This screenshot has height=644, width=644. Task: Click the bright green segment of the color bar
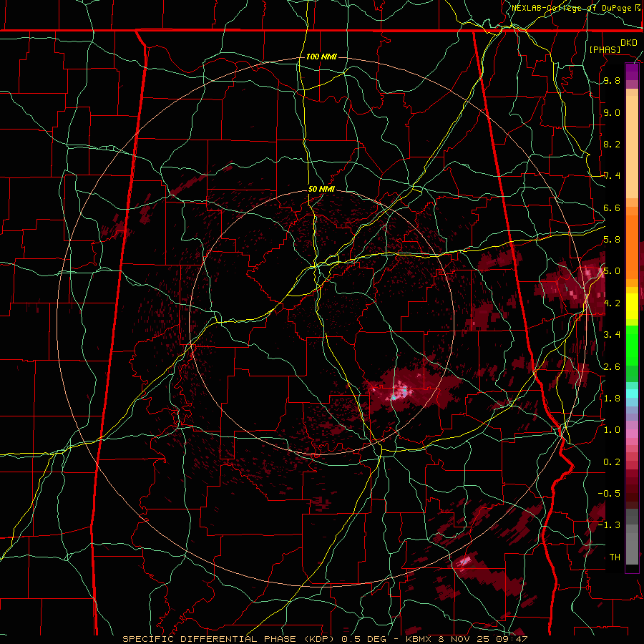[632, 345]
